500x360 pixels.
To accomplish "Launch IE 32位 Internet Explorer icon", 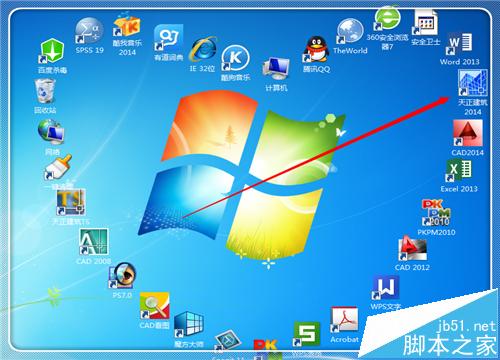I will coord(203,50).
